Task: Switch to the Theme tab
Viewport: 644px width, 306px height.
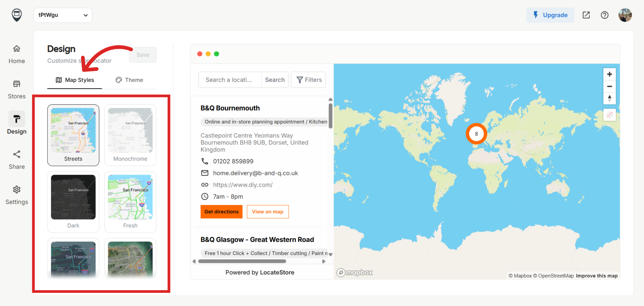Action: (129, 80)
